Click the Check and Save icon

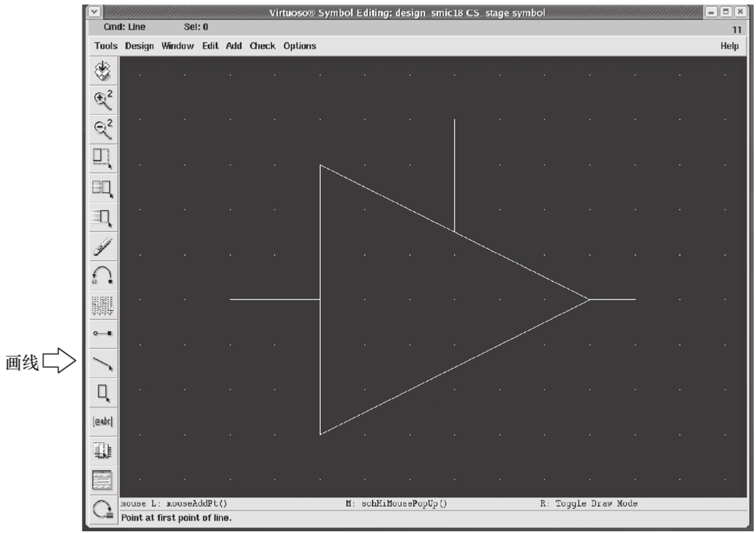[103, 71]
